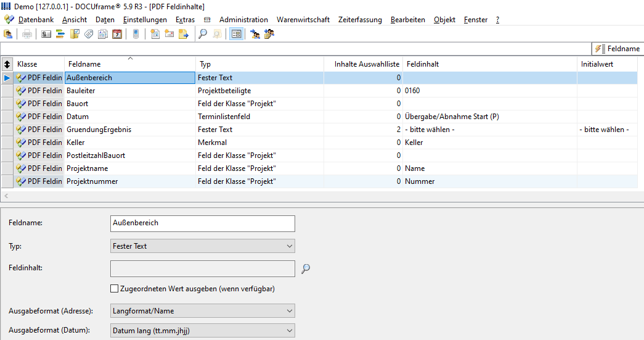Click the greyed-out search icon
Screen dimensions: 644x340
pos(217,34)
